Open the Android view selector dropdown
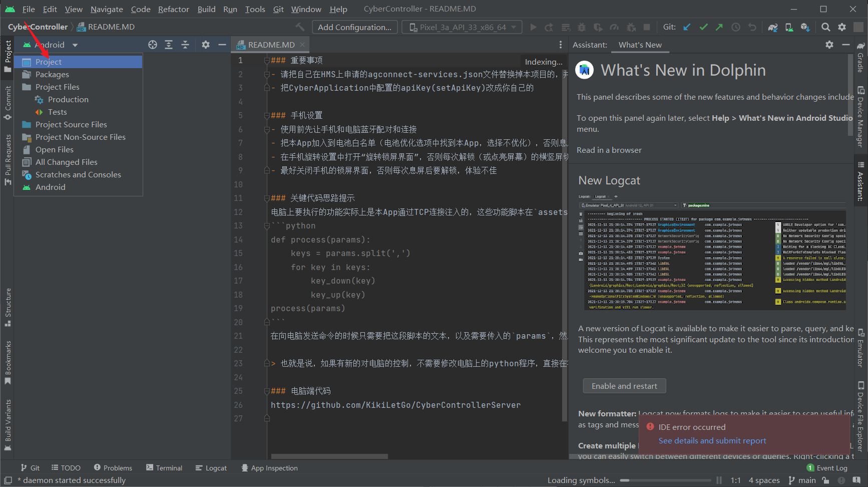Viewport: 868px width, 487px height. tap(50, 45)
